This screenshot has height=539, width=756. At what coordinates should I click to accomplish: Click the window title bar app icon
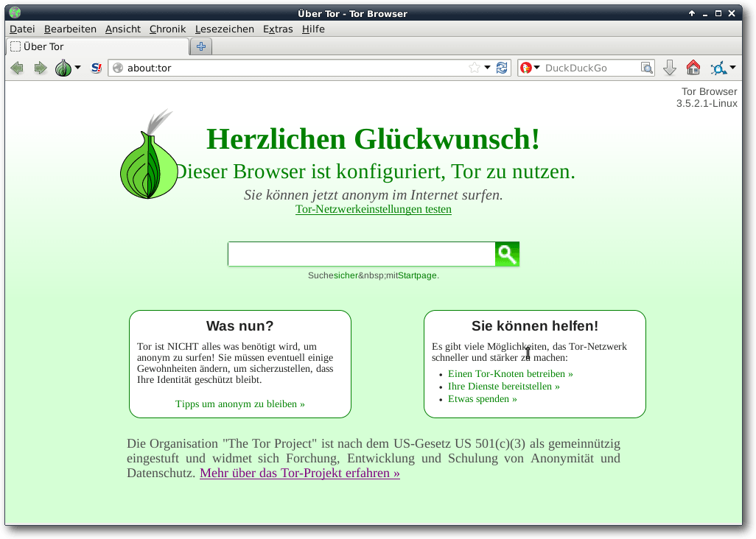point(15,13)
